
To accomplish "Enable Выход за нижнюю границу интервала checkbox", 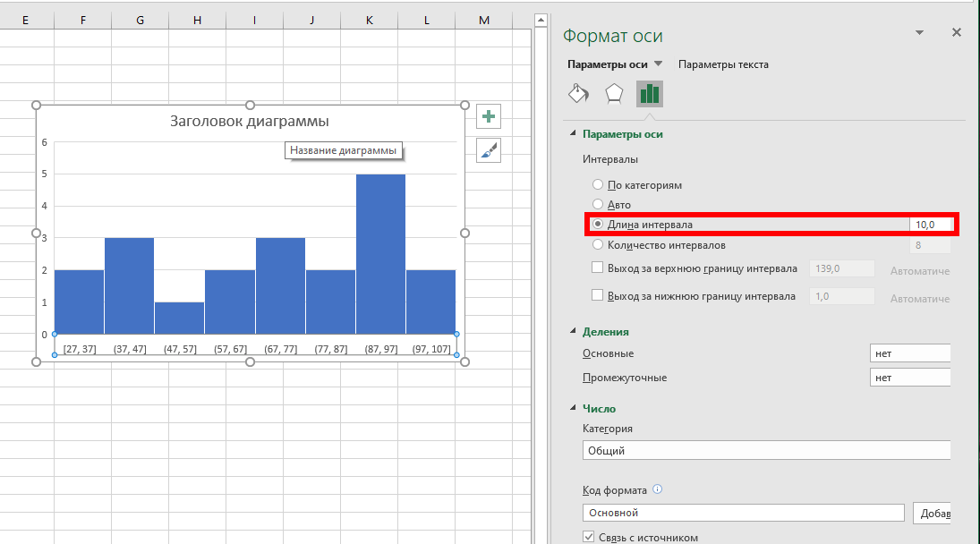I will tap(598, 296).
